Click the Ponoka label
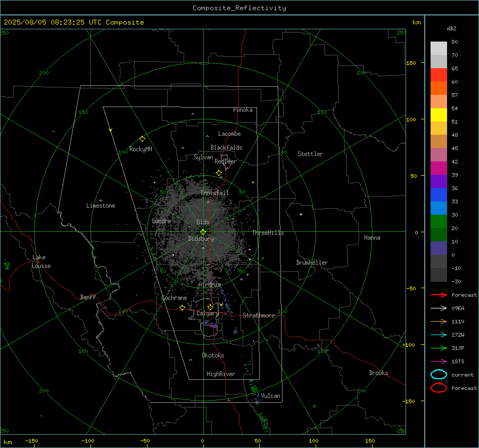The image size is (479, 448). 243,110
